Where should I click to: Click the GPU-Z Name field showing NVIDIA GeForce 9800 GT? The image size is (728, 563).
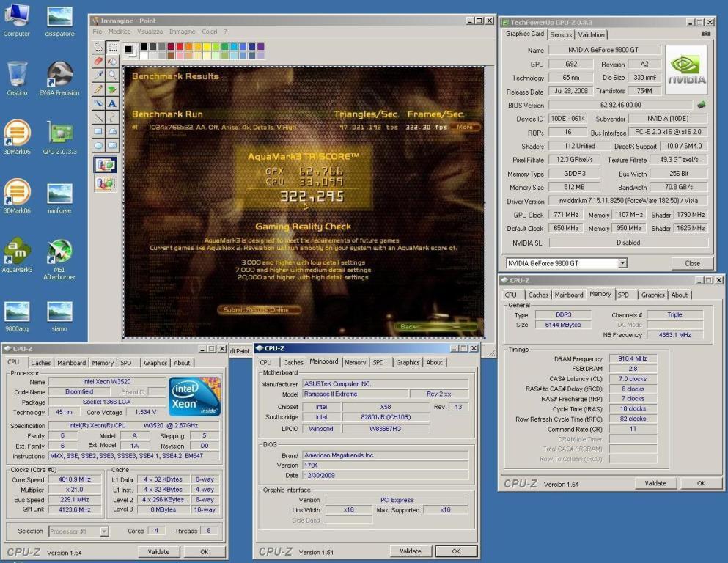(604, 50)
